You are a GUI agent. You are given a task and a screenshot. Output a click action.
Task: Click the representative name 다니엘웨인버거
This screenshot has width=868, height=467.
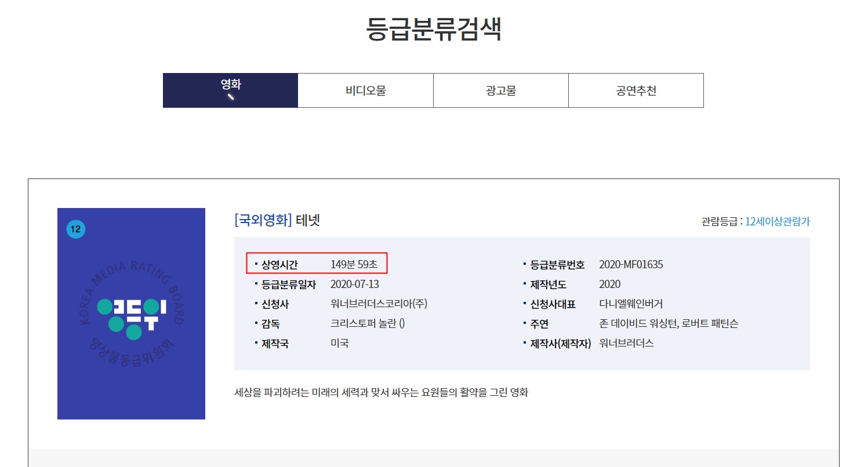(x=631, y=304)
